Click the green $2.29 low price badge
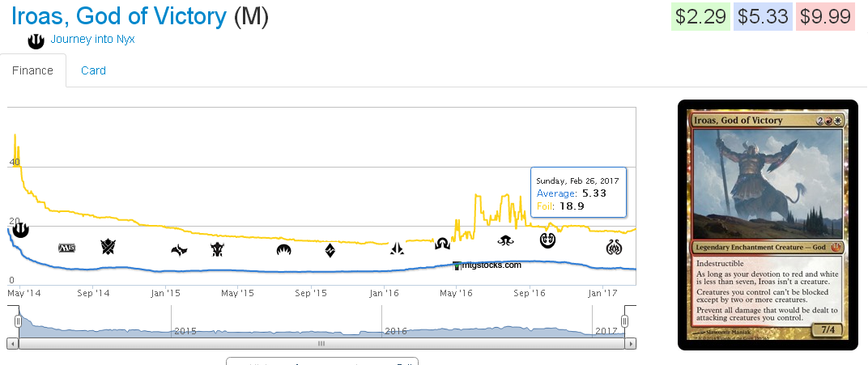The width and height of the screenshot is (868, 365). [x=701, y=16]
